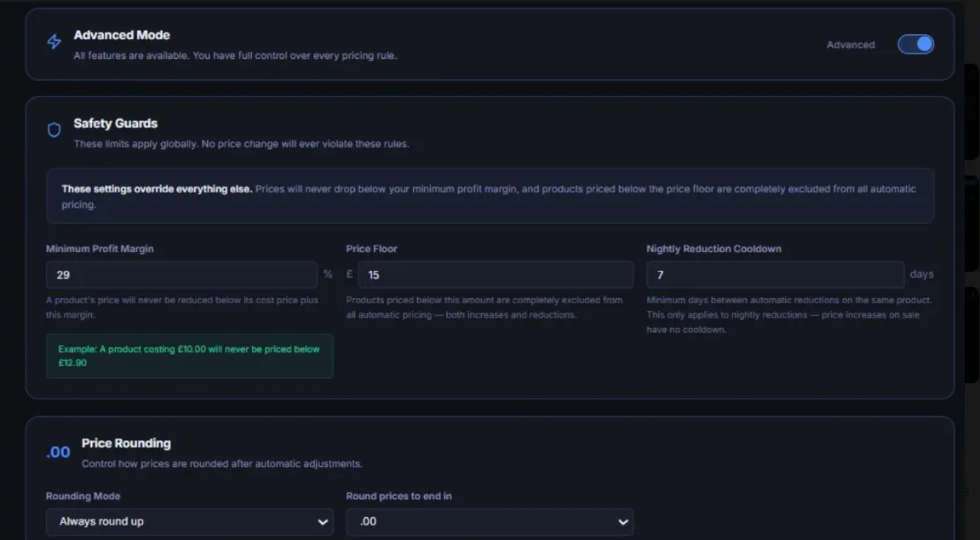The height and width of the screenshot is (540, 980).
Task: Focus the Price Floor input field
Action: [496, 275]
